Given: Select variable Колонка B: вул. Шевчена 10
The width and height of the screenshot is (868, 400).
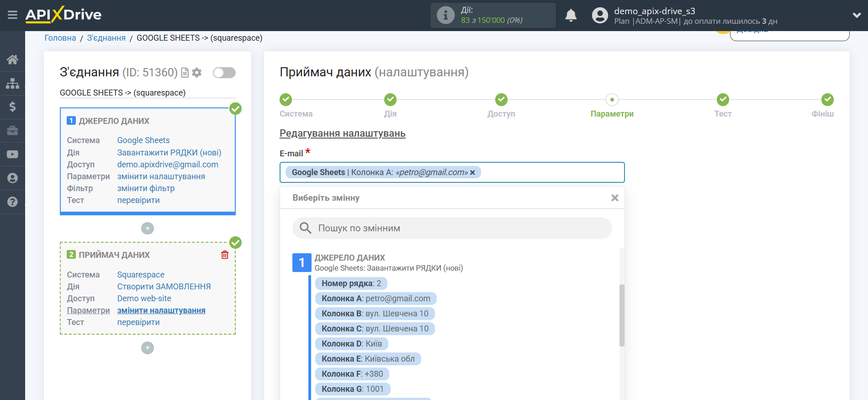Looking at the screenshot, I should pyautogui.click(x=375, y=314).
